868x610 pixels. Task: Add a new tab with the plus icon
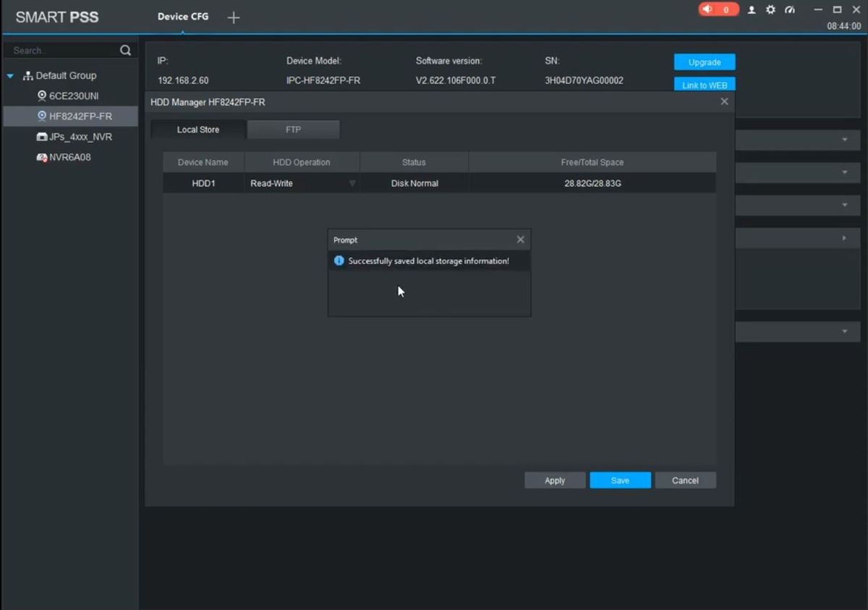coord(233,18)
